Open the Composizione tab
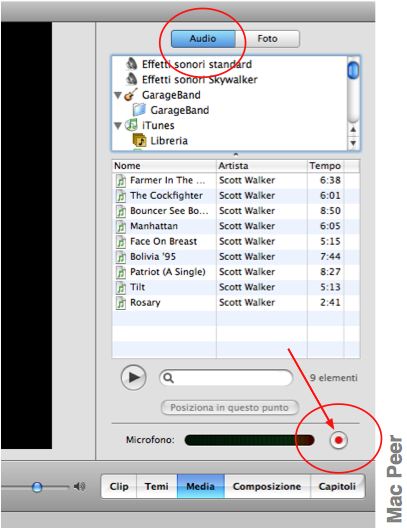This screenshot has height=528, width=407. pyautogui.click(x=267, y=486)
